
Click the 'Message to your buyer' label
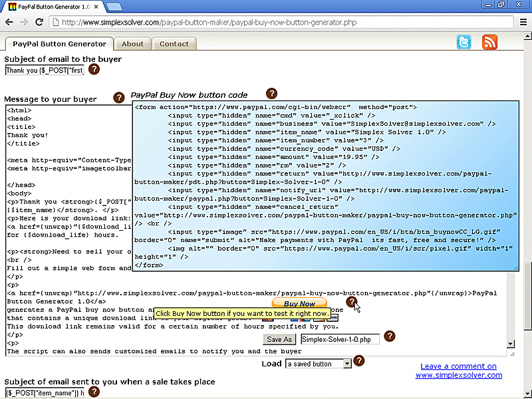tap(51, 99)
